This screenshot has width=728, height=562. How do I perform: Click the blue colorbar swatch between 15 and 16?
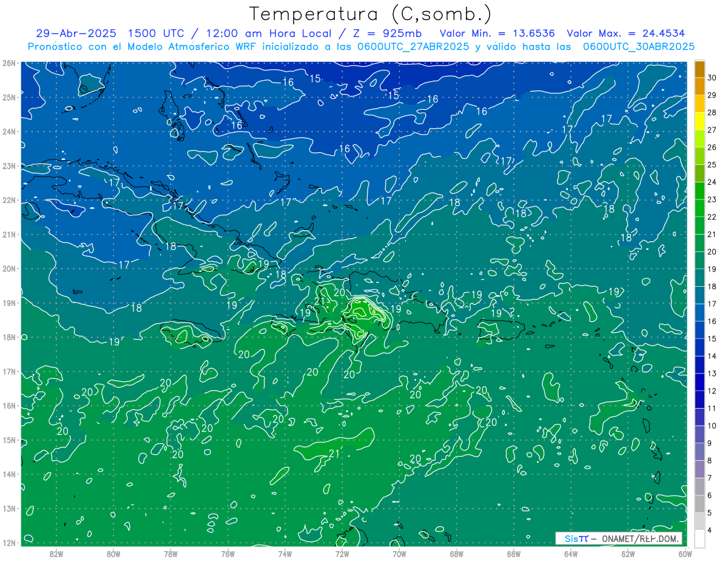click(x=699, y=330)
